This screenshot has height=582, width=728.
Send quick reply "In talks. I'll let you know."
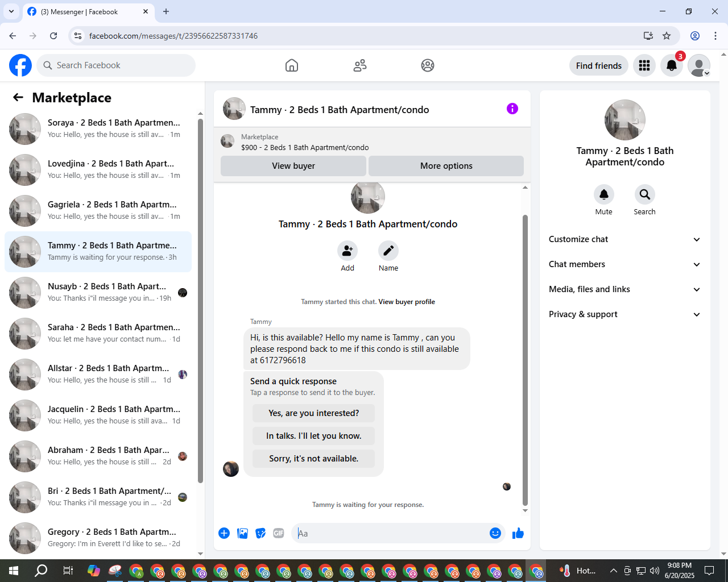pos(314,436)
